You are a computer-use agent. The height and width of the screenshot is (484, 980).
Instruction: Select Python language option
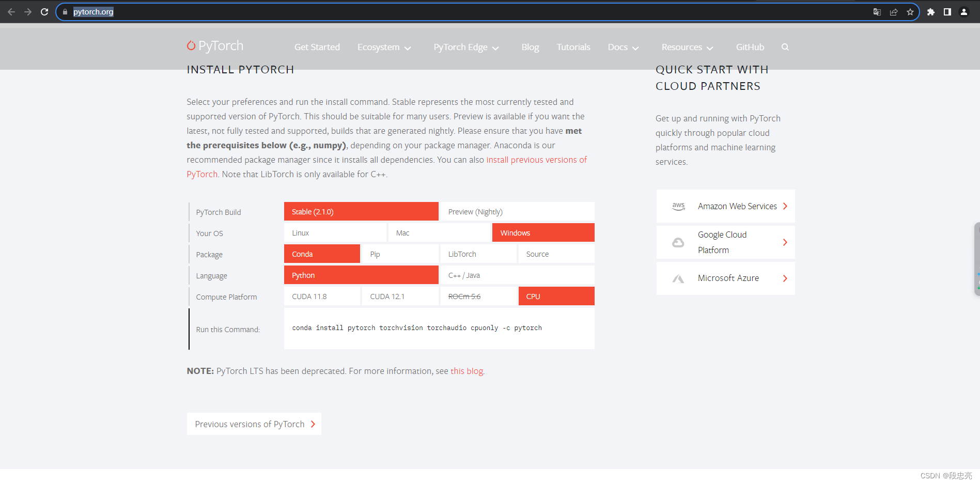tap(361, 275)
